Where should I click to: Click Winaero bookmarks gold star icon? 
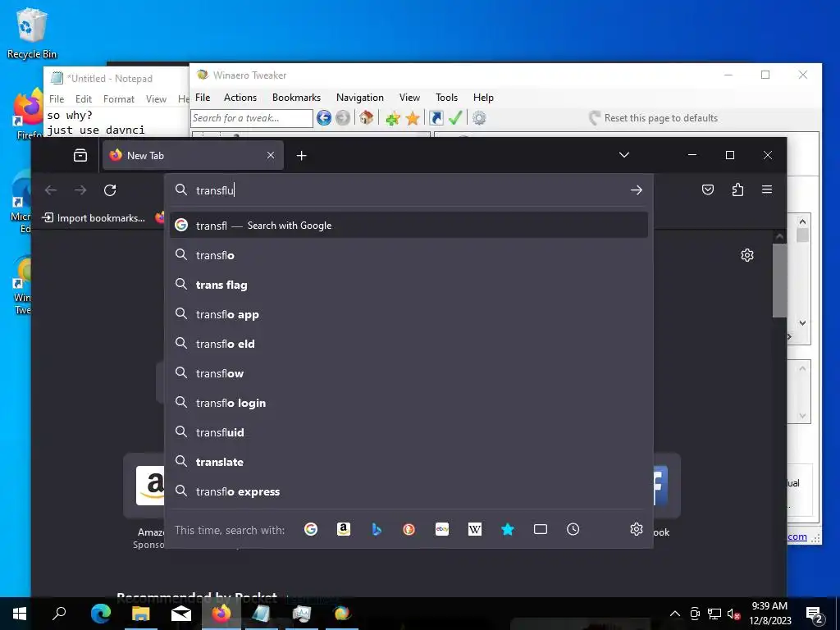click(413, 118)
